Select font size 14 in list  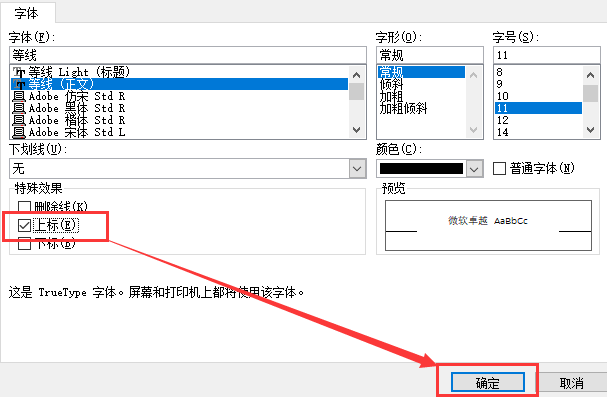point(538,132)
